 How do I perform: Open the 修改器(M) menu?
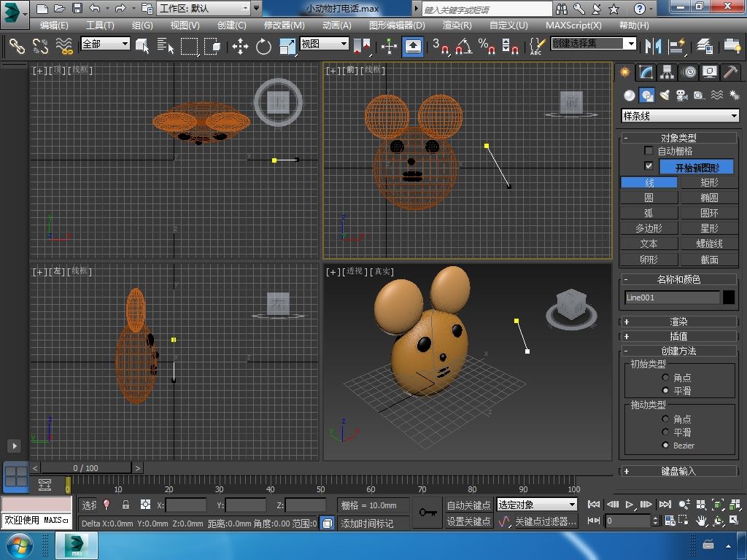[285, 26]
